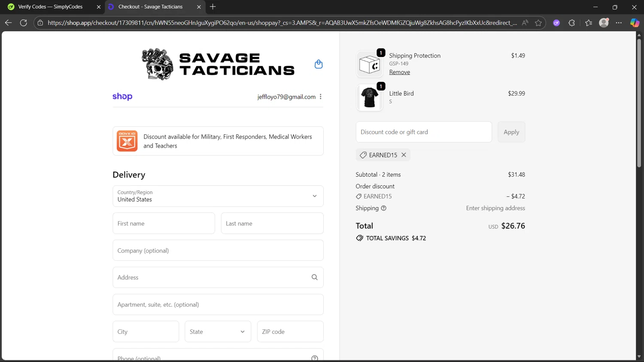Screen dimensions: 644x362
Task: Remove Shipping Protection from order
Action: (400, 72)
